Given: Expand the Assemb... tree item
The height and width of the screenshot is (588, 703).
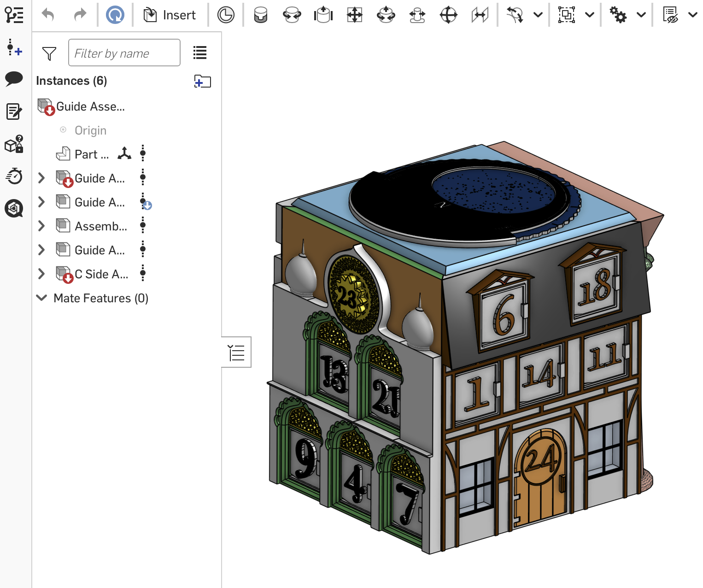Looking at the screenshot, I should 41,226.
